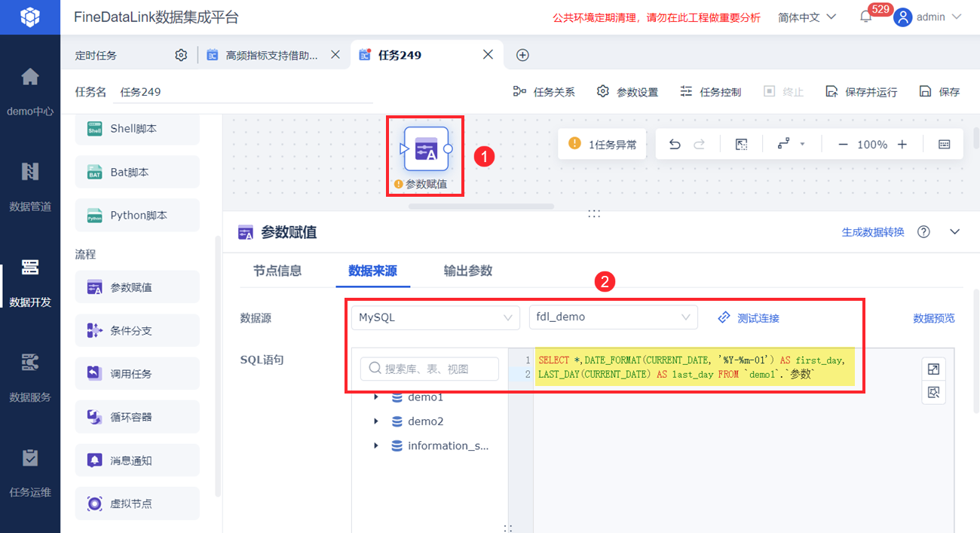Click 保存并运行 button
Image resolution: width=980 pixels, height=533 pixels.
[x=861, y=92]
